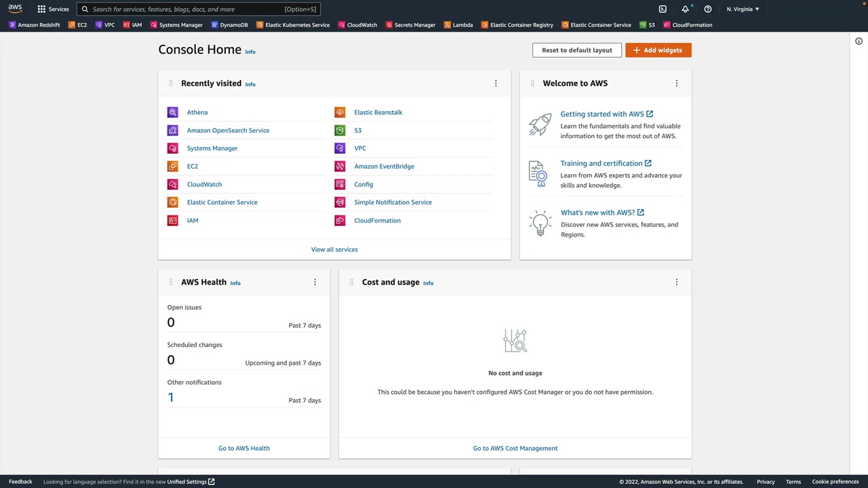Click the Add widgets button
Viewport: 868px width, 488px height.
[658, 50]
